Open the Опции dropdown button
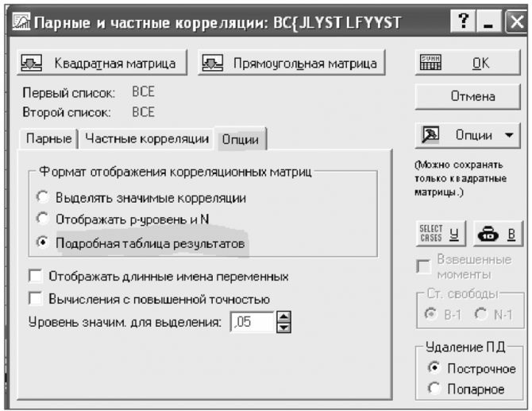Screen dimensions: 532x411 [x=468, y=135]
